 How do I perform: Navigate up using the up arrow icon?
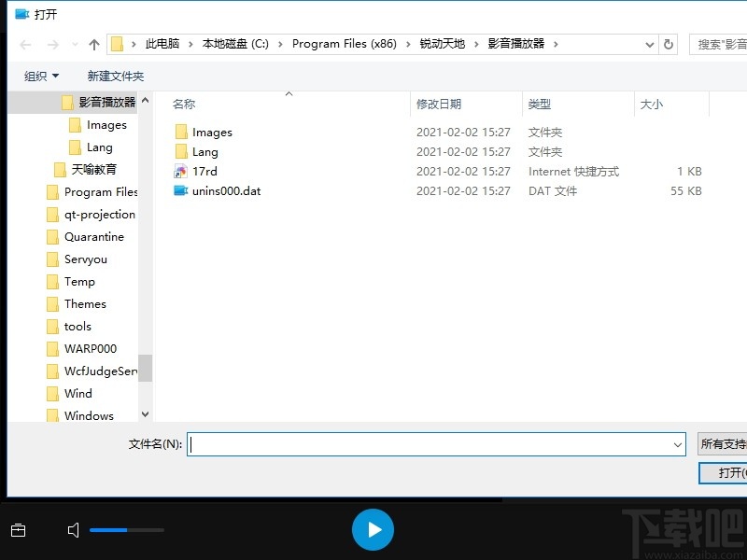coord(93,43)
